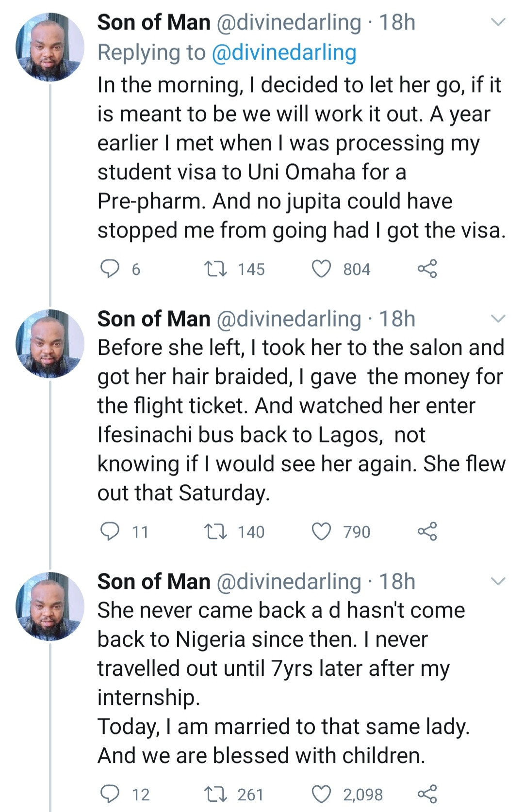Open options chevron on the first tweet
The image size is (524, 812).
pyautogui.click(x=498, y=22)
